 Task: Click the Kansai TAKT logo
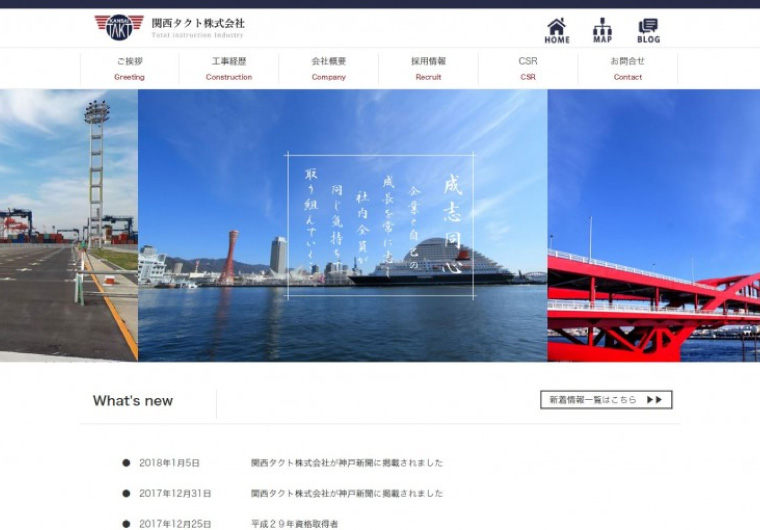click(119, 27)
